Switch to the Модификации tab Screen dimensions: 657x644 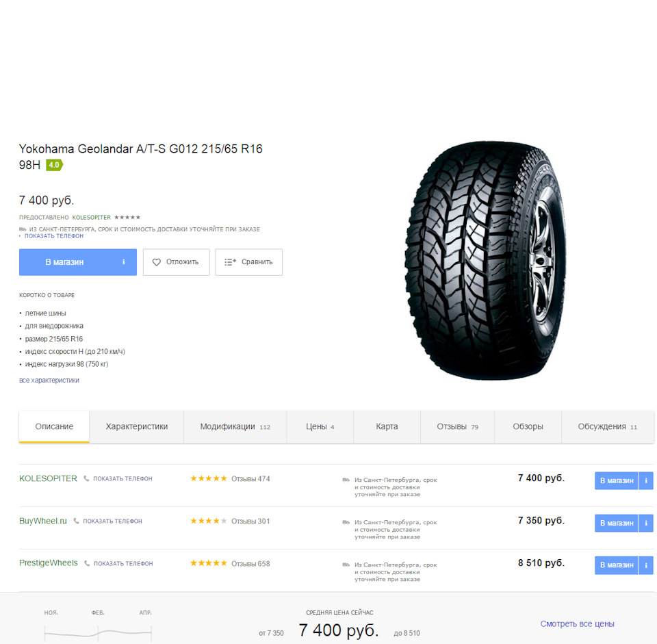235,426
